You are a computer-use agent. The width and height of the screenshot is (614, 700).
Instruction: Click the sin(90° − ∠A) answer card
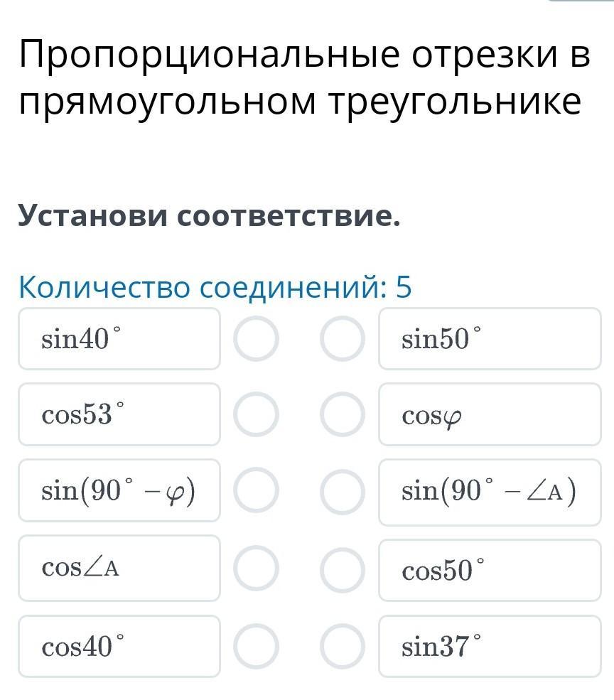490,492
